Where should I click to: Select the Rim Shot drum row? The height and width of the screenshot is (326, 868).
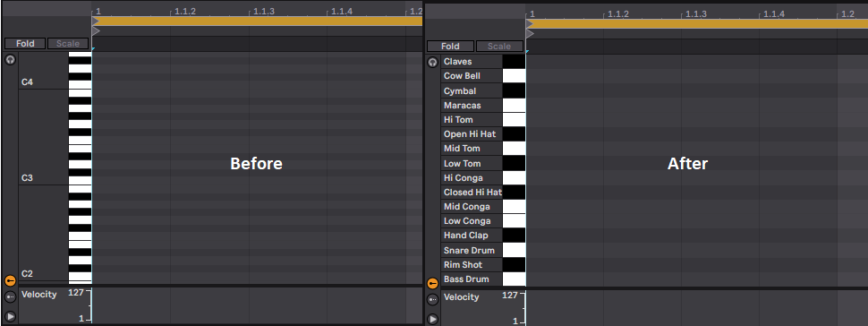(472, 265)
